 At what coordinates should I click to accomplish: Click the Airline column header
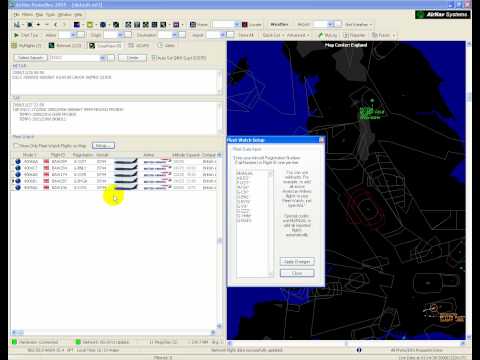(149, 155)
